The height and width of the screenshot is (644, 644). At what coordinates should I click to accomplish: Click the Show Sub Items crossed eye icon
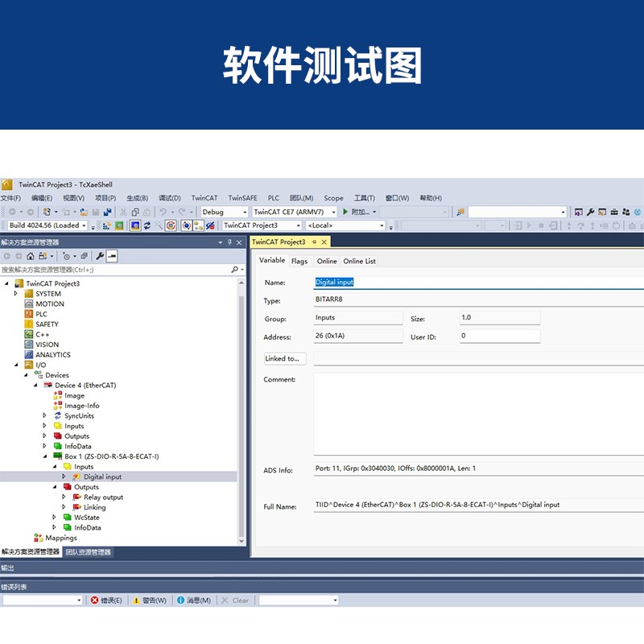[210, 225]
